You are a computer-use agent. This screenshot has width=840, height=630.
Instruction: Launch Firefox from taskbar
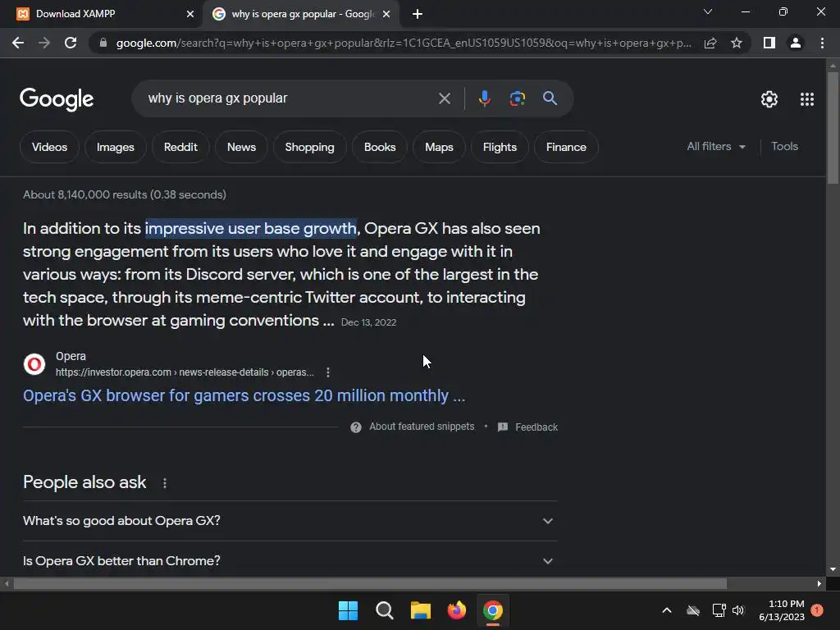pos(456,610)
